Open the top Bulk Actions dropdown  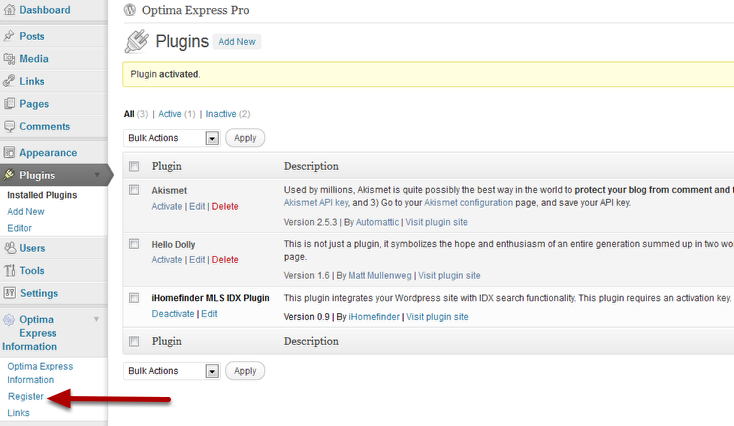pyautogui.click(x=172, y=138)
